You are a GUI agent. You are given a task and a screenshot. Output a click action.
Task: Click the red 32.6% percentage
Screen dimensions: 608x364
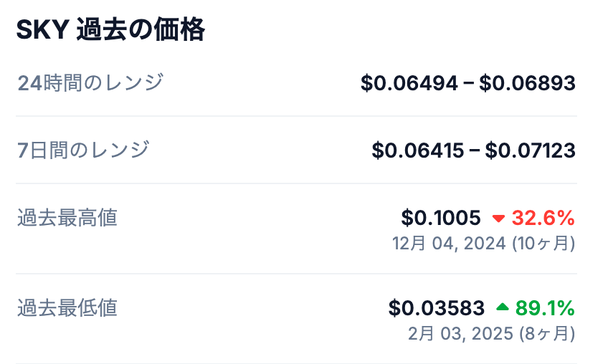point(543,218)
